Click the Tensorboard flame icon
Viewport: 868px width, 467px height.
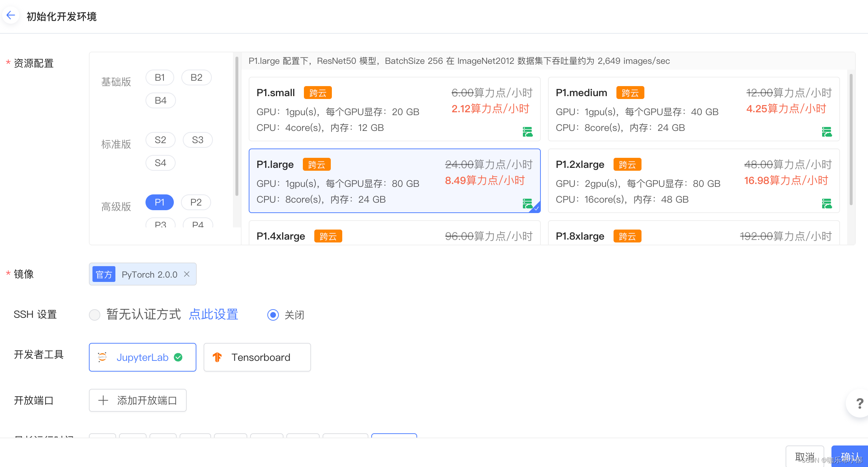tap(217, 357)
